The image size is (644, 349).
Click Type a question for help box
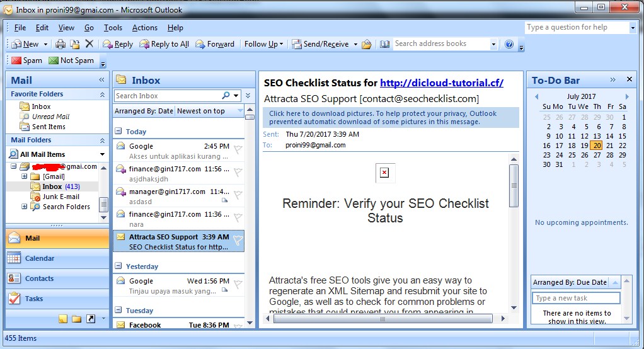tap(577, 28)
